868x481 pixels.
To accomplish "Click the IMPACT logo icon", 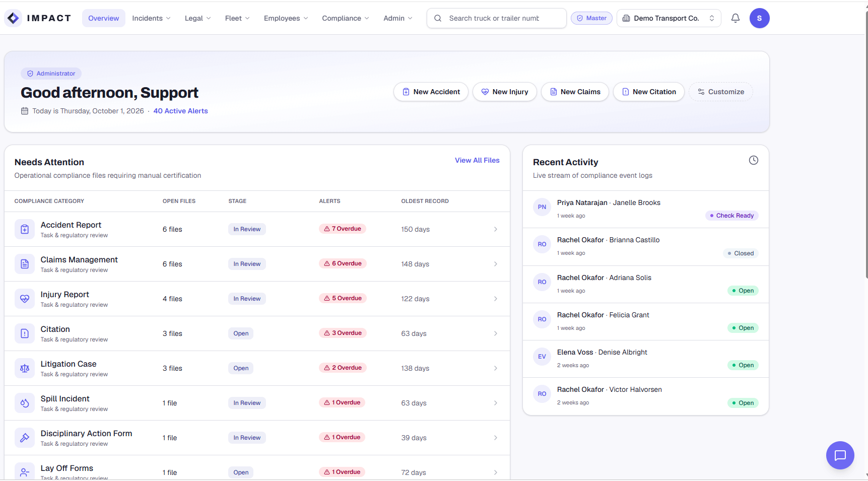I will click(13, 18).
